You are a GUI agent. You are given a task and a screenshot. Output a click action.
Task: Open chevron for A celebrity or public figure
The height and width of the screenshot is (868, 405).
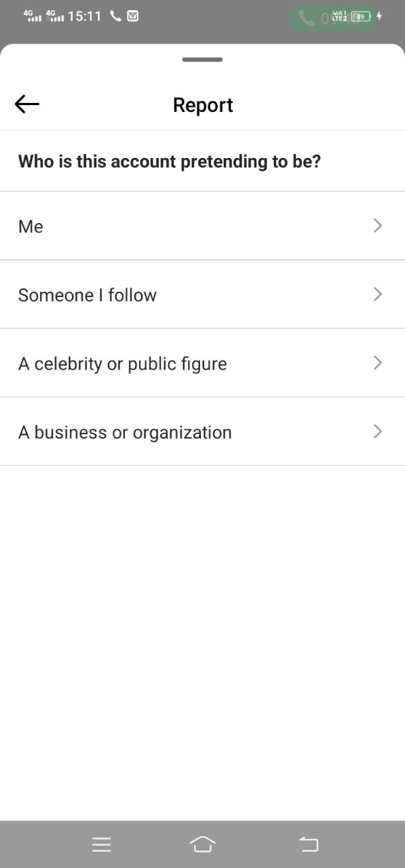pos(378,363)
